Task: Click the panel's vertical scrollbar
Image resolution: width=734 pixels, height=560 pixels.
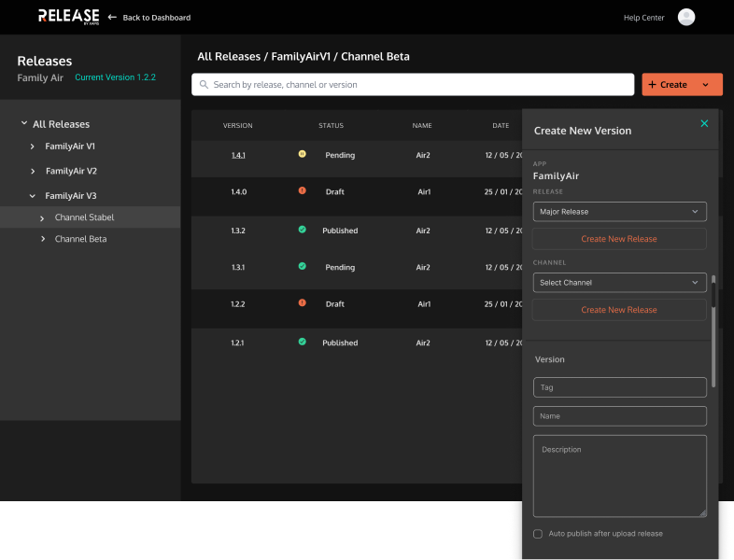Action: click(x=713, y=330)
